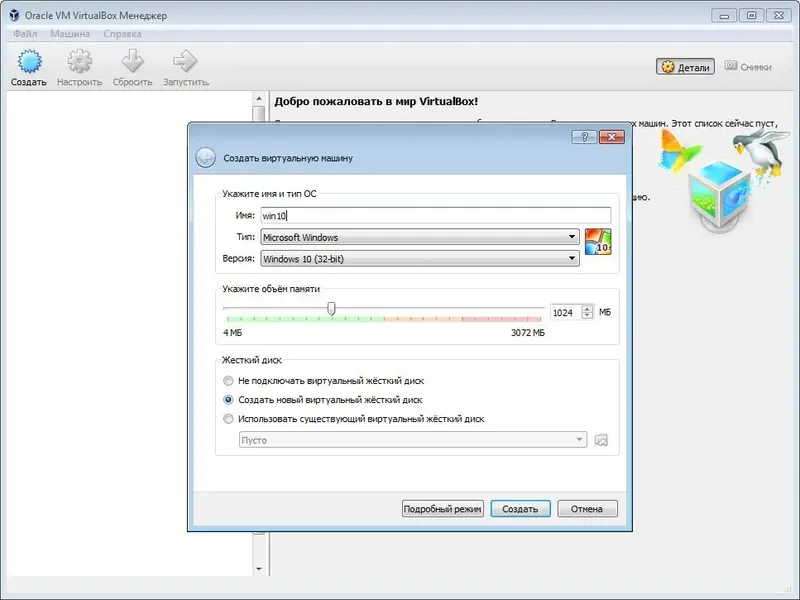Click the Имя input field
Image resolution: width=800 pixels, height=600 pixels.
[430, 214]
